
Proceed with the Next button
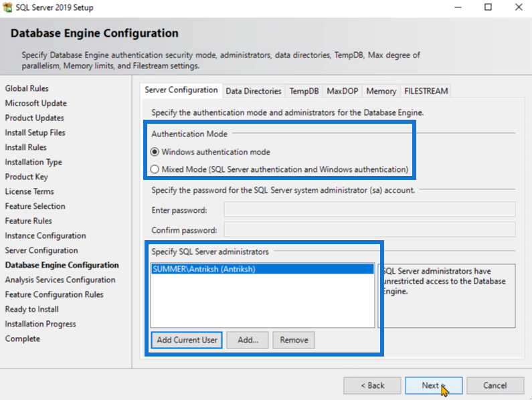(434, 385)
